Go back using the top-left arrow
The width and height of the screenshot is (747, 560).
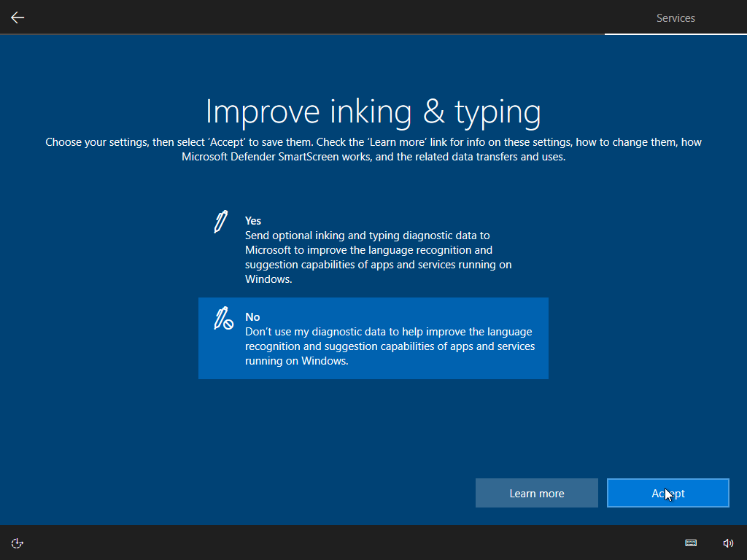(18, 17)
